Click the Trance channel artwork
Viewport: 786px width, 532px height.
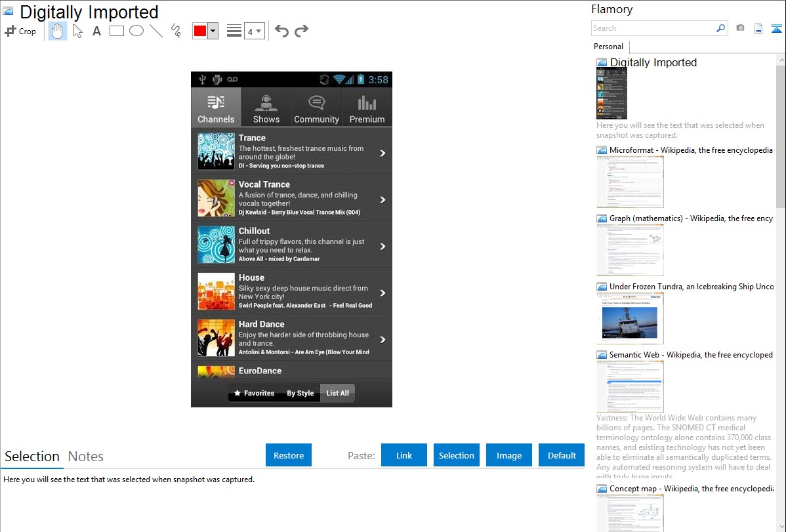click(x=216, y=152)
